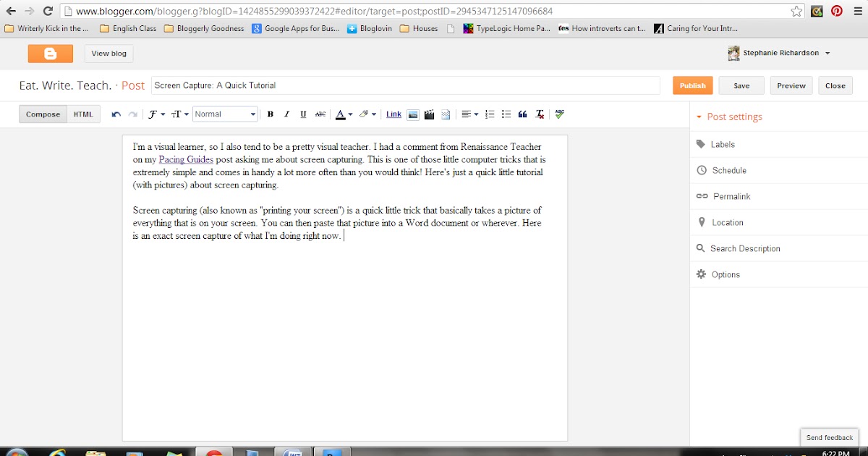Undo the last edit
Screen dimensions: 868x456
116,114
